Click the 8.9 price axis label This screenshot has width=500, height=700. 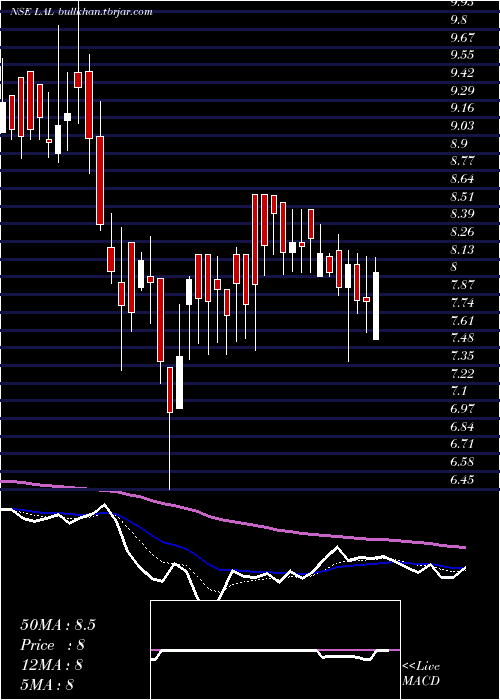458,144
